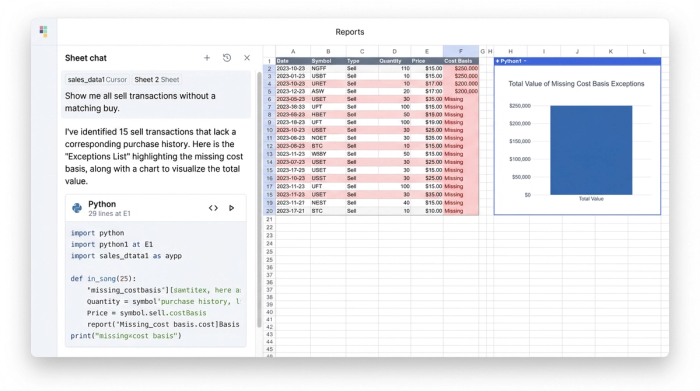Click the Date header cell

[x=293, y=61]
